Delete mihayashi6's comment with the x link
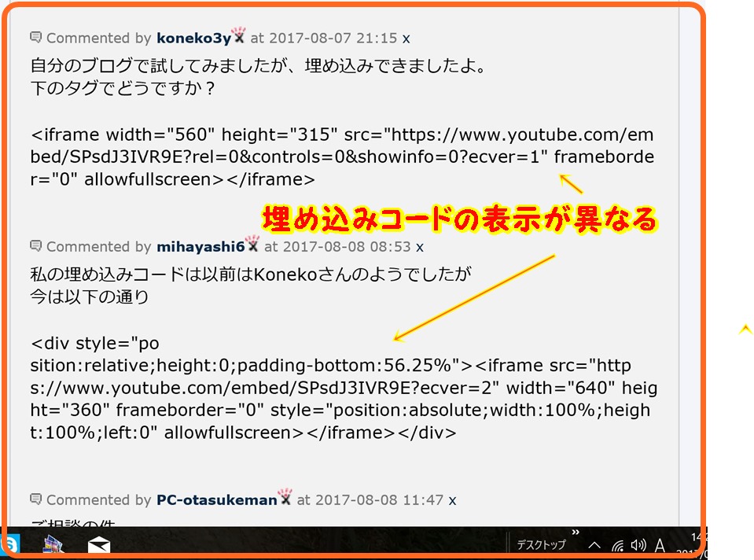754x560 pixels. tap(420, 247)
